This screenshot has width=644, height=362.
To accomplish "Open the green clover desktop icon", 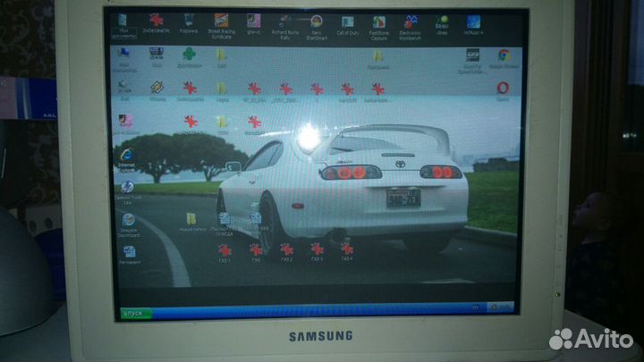I will [190, 57].
